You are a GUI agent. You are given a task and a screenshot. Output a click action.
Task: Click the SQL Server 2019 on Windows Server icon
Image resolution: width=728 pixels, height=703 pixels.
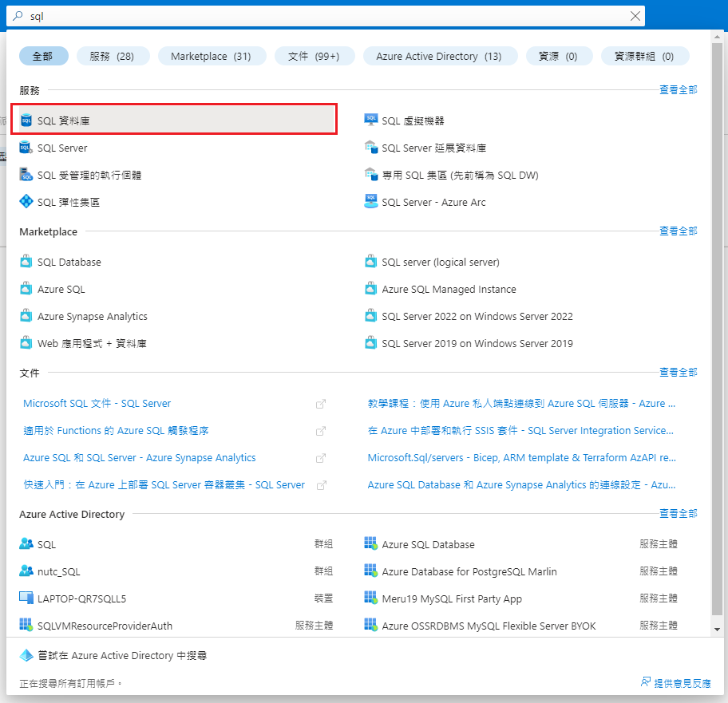point(370,343)
